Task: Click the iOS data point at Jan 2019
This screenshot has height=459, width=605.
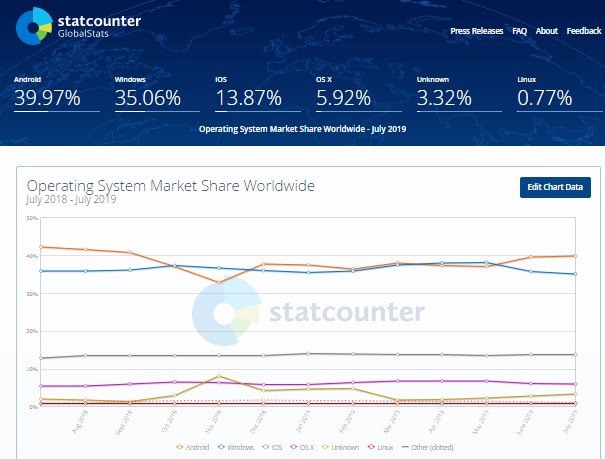Action: [x=308, y=353]
